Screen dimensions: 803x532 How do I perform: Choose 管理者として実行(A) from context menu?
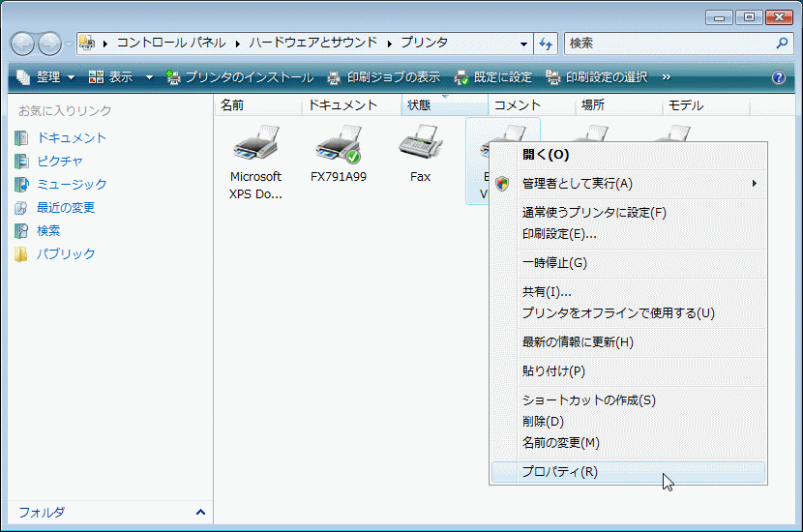(x=628, y=184)
